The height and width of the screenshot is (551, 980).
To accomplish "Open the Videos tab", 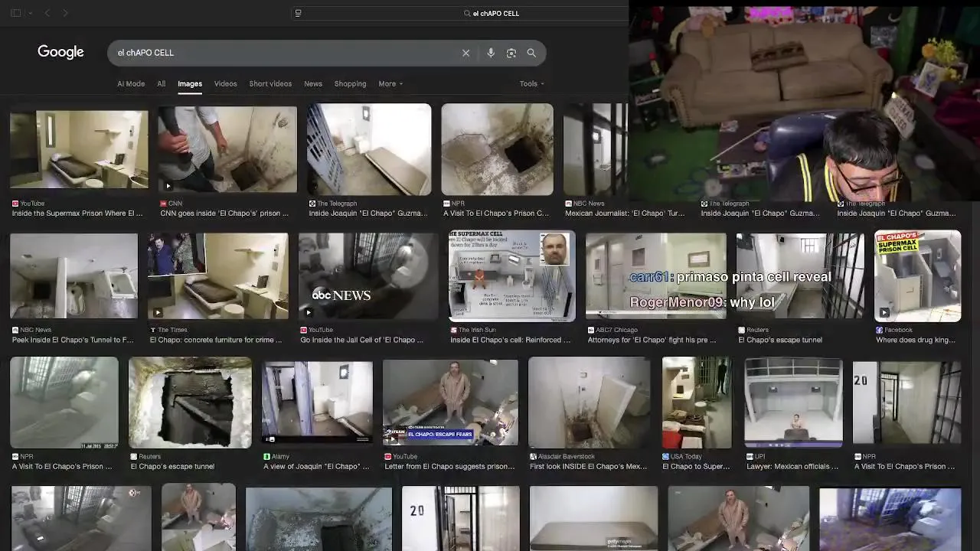I will pos(225,83).
